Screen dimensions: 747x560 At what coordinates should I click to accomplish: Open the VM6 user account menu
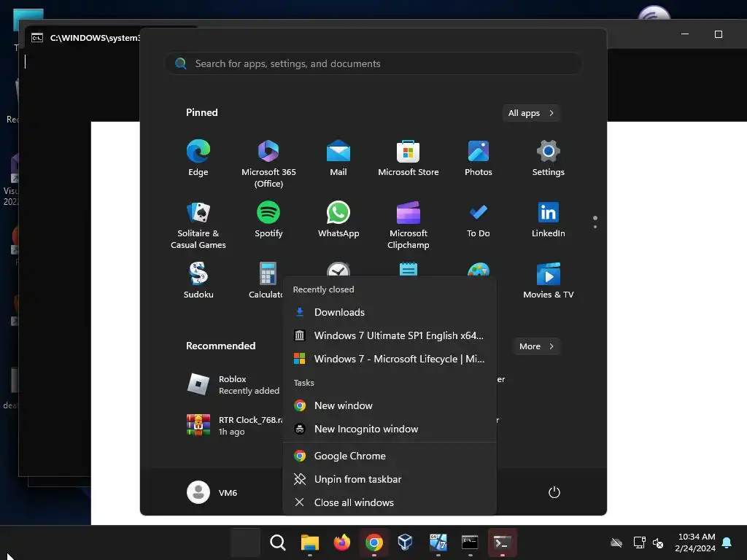coord(212,492)
